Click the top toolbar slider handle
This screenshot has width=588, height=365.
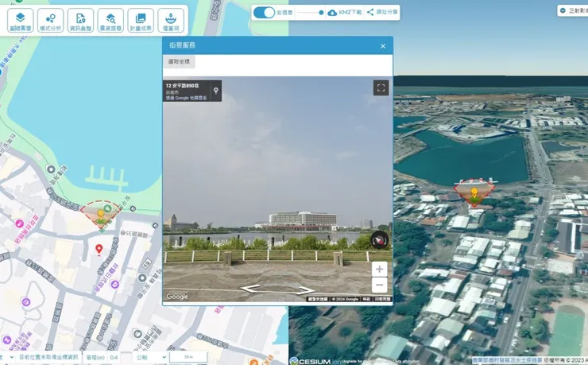pyautogui.click(x=321, y=13)
